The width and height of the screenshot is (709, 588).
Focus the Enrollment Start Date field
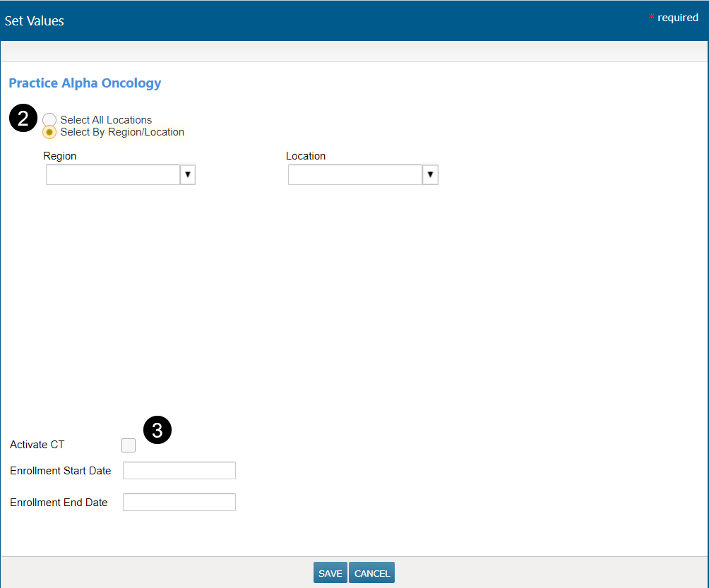(179, 471)
